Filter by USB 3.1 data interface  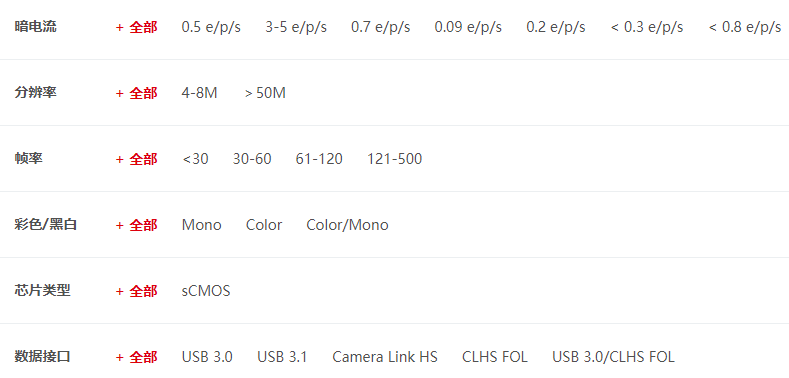(x=282, y=357)
